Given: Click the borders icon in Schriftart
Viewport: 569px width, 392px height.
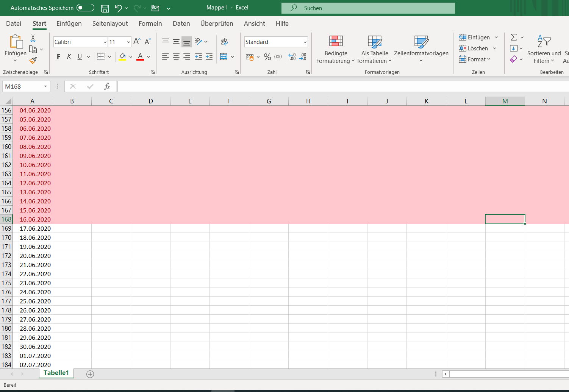Looking at the screenshot, I should [101, 57].
